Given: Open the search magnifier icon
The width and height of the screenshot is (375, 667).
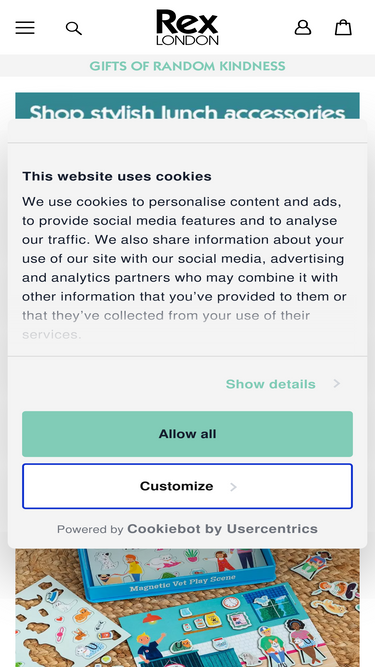Looking at the screenshot, I should point(74,29).
